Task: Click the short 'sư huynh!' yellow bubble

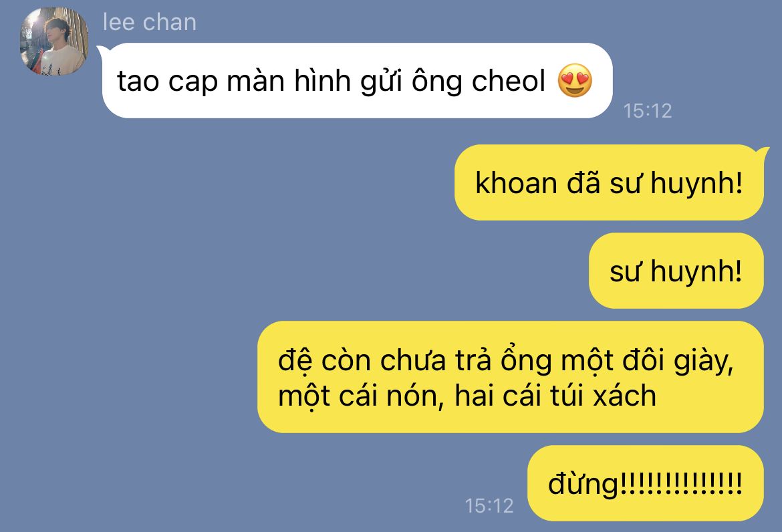Action: (x=676, y=271)
